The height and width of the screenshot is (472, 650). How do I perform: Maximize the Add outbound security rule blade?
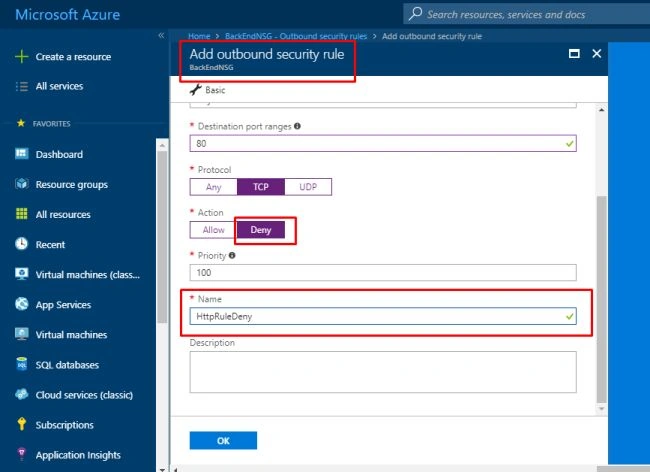[x=574, y=53]
